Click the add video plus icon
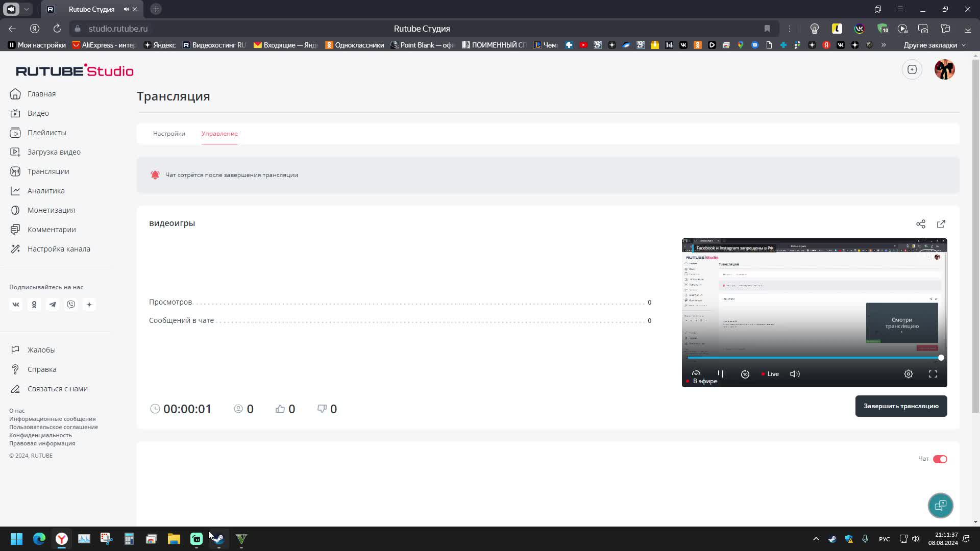This screenshot has height=551, width=980. [x=912, y=69]
